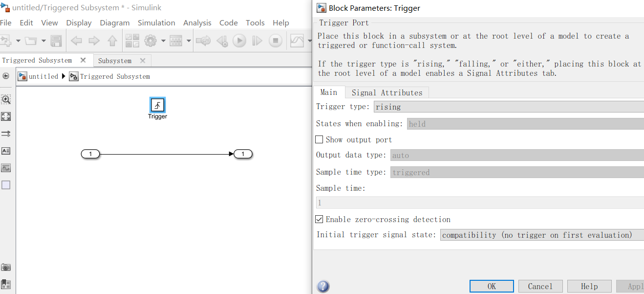Switch to the Main tab
This screenshot has width=644, height=294.
tap(329, 92)
